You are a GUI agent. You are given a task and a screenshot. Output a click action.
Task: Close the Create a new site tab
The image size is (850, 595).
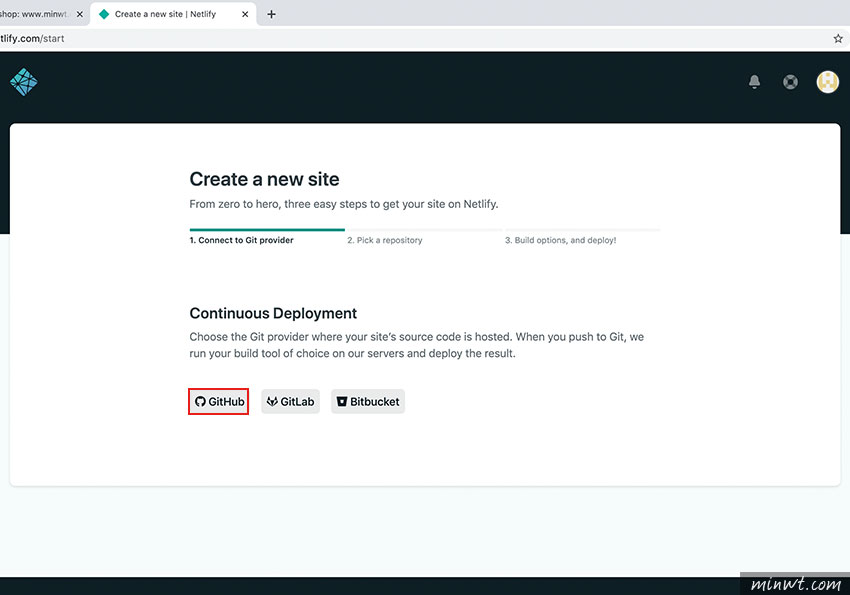(x=245, y=14)
